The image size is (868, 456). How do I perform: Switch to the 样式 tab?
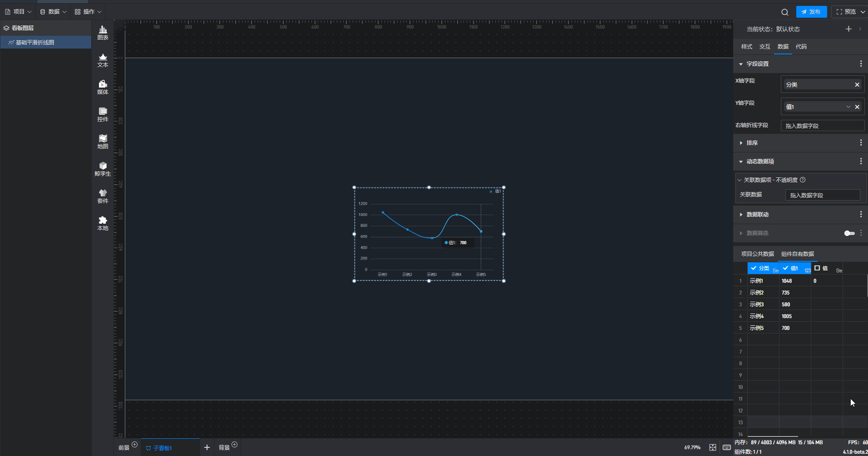[747, 47]
